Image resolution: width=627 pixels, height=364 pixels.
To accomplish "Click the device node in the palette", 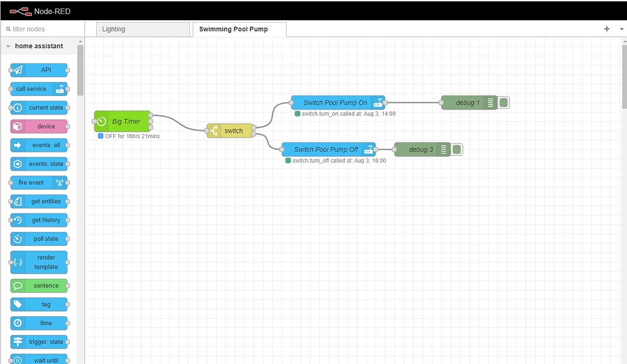I will pyautogui.click(x=39, y=126).
